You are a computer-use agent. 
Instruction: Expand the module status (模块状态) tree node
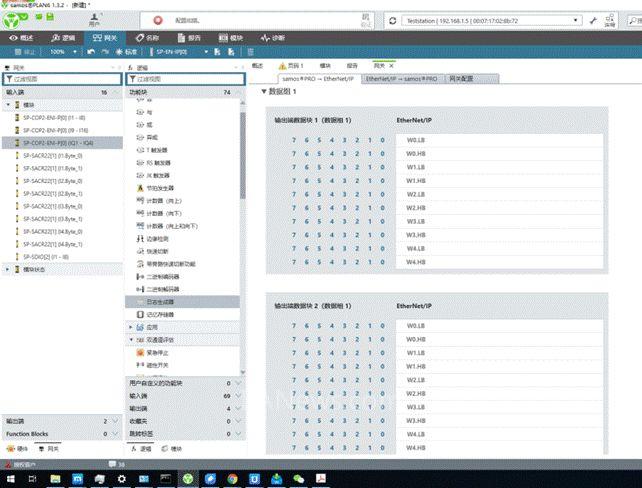pyautogui.click(x=7, y=269)
